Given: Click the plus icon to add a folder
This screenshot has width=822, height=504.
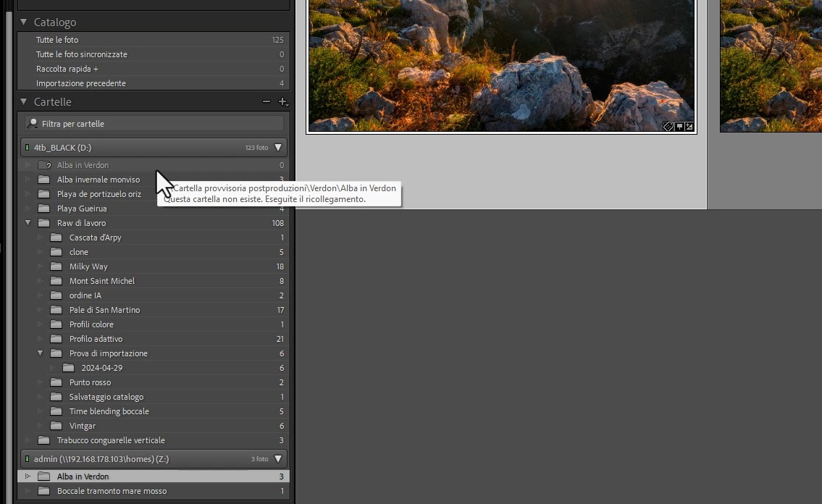Looking at the screenshot, I should coord(282,101).
